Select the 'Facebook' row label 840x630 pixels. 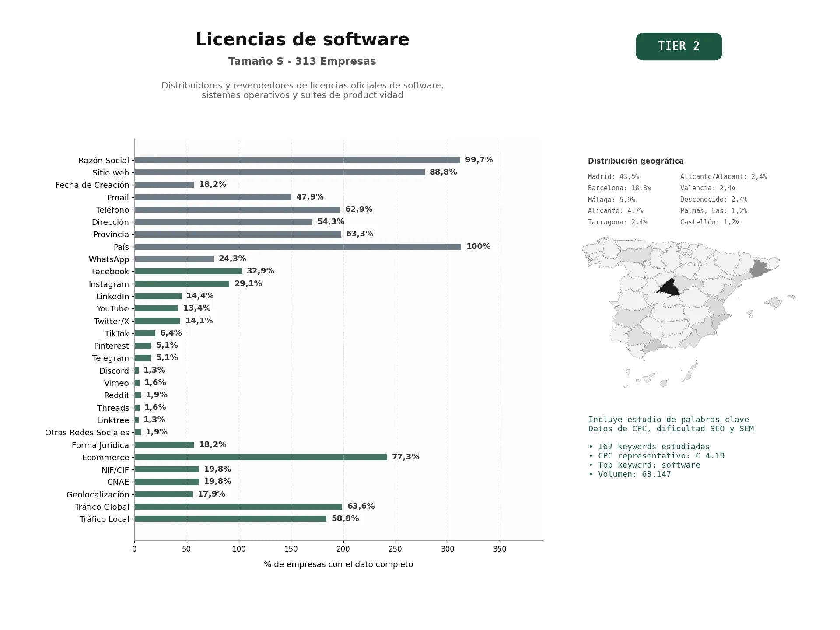coord(110,272)
